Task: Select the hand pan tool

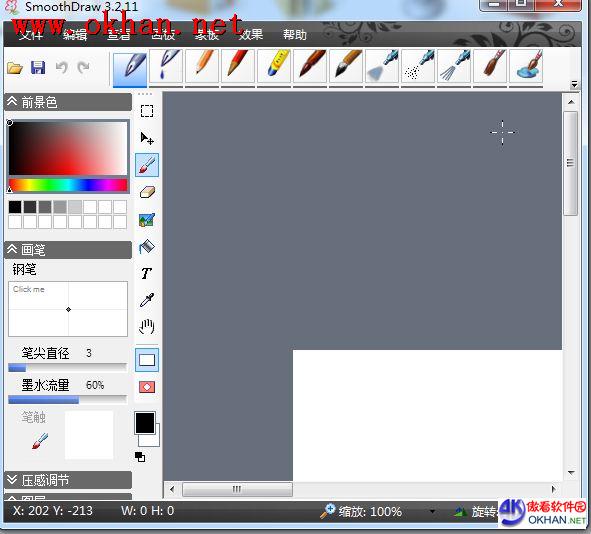Action: click(147, 327)
